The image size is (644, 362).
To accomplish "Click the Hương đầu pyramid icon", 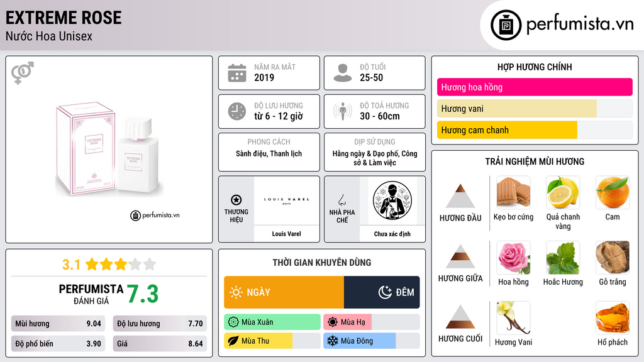I will point(460,196).
